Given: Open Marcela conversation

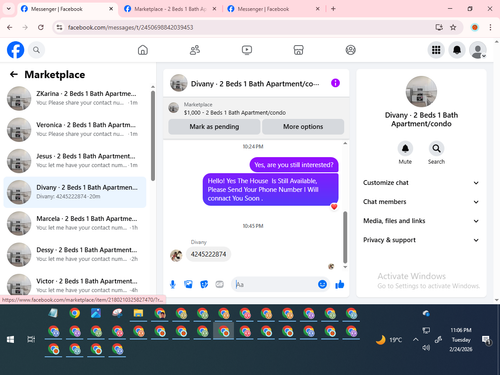Looking at the screenshot, I should pos(75,223).
